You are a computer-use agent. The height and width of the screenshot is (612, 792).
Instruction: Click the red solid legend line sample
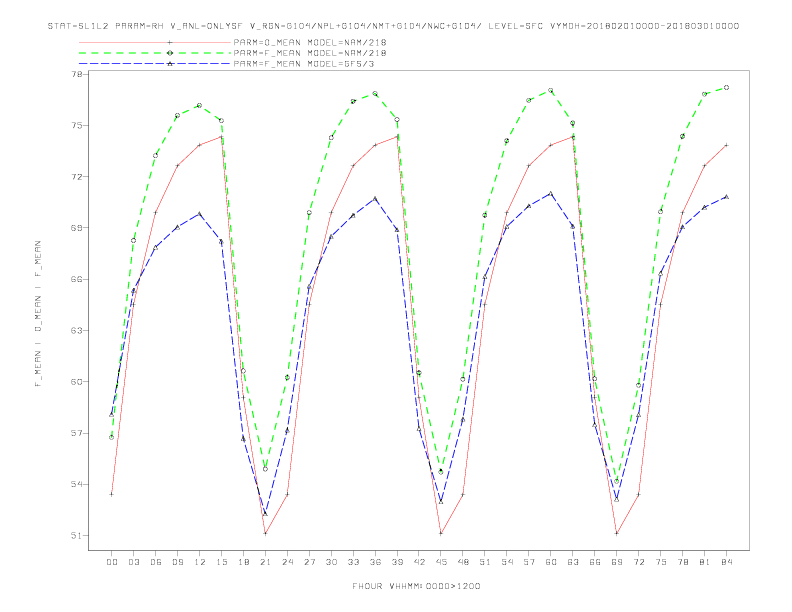[x=155, y=42]
